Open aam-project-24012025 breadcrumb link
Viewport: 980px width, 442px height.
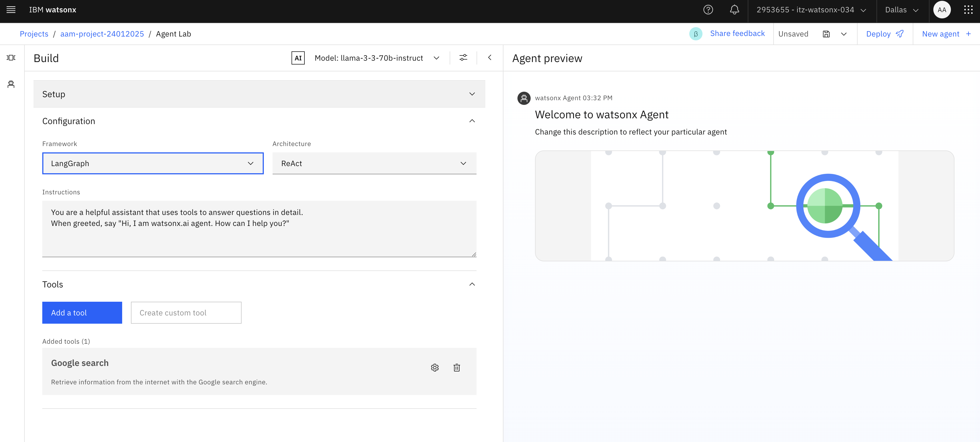[x=102, y=34]
